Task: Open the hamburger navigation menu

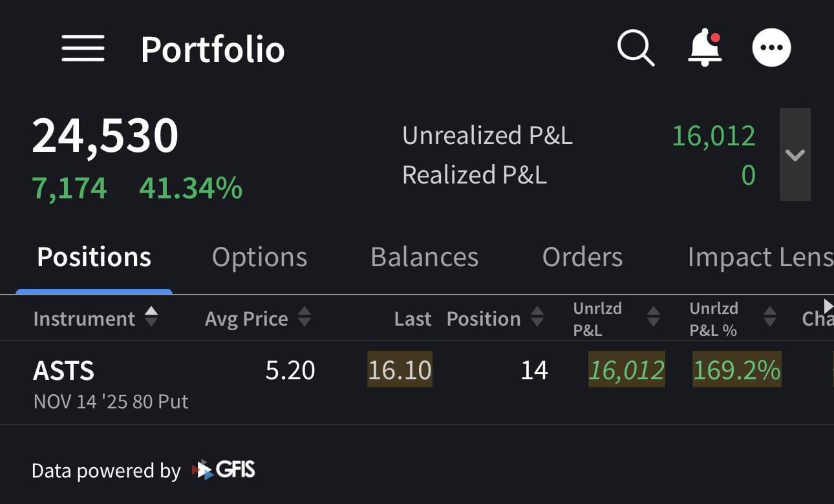Action: pos(83,48)
